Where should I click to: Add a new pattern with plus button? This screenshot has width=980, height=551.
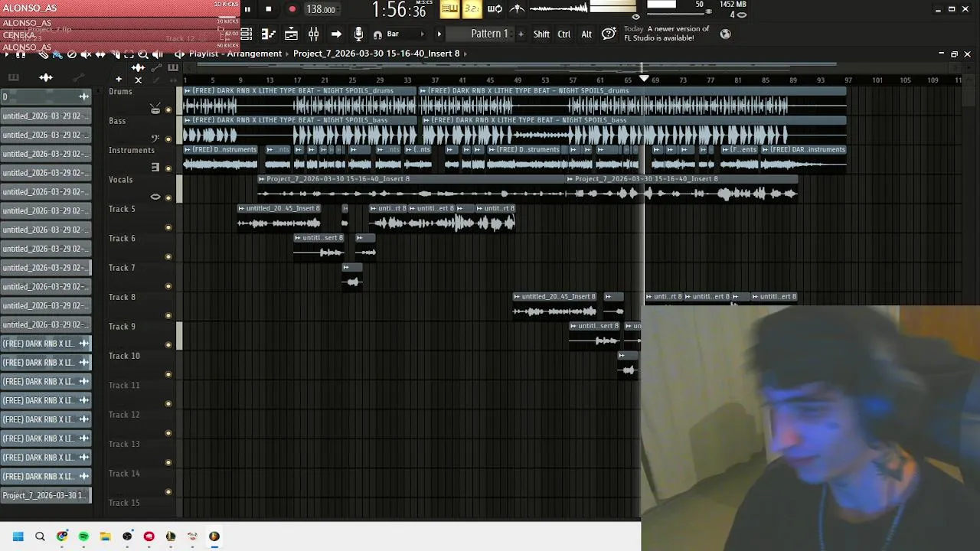pyautogui.click(x=521, y=34)
